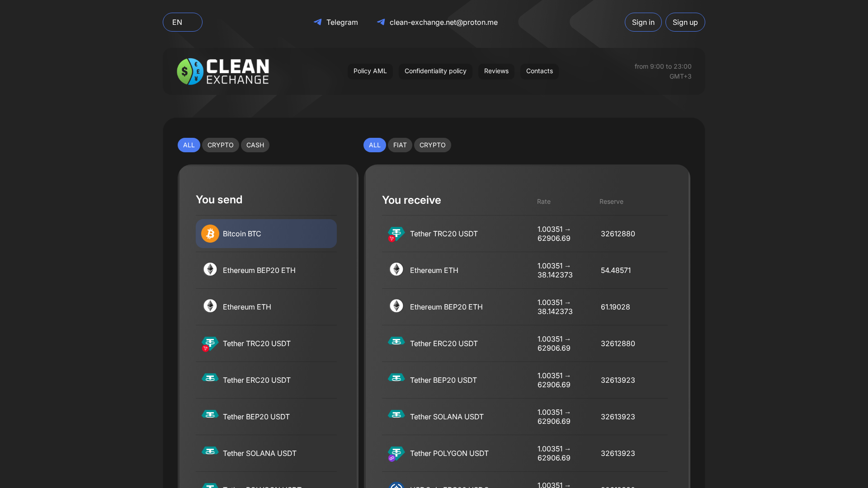This screenshot has width=868, height=488.
Task: Select Tether ERC20 USDT label in receive list
Action: [x=444, y=343]
